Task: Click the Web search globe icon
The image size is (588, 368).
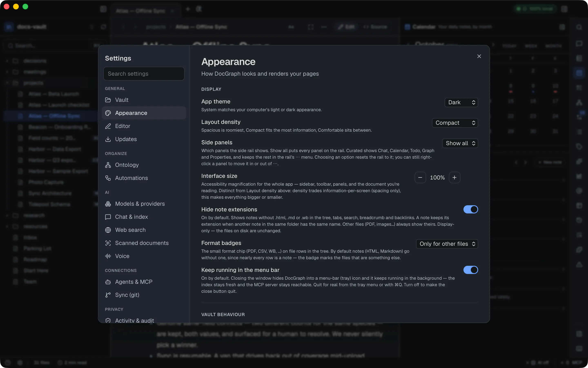Action: point(108,230)
